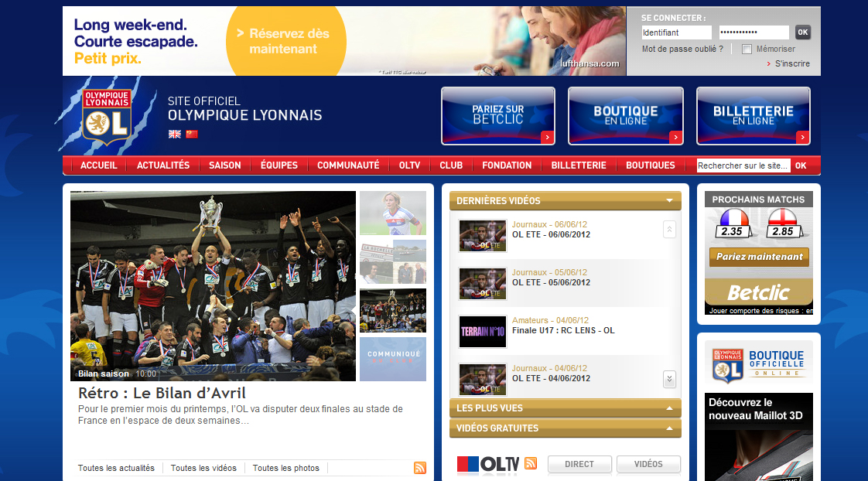Expand the Les Plus Vues section
Screen dimensions: 868x481
tap(669, 408)
